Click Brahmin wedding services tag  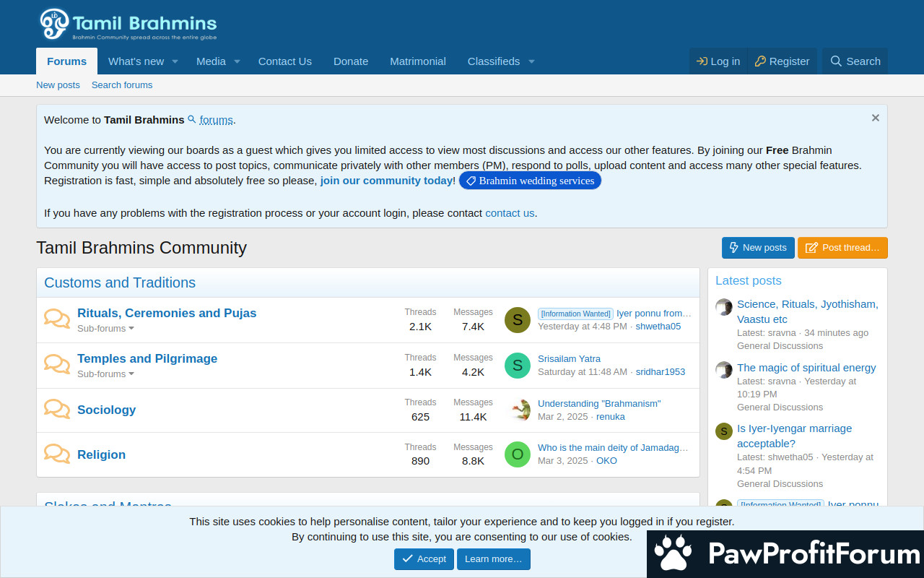click(x=530, y=181)
